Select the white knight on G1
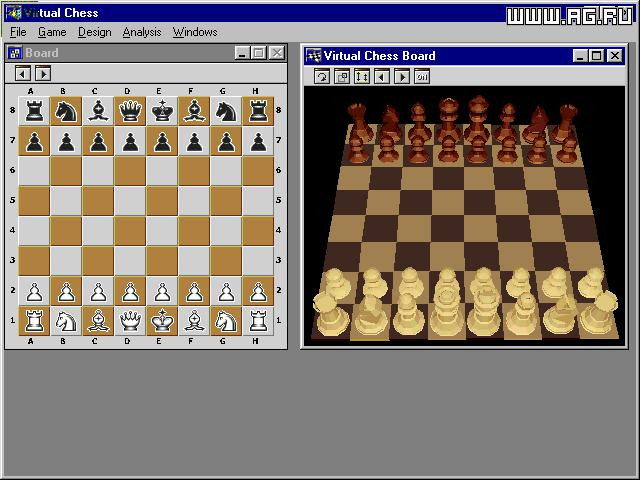 coord(226,321)
